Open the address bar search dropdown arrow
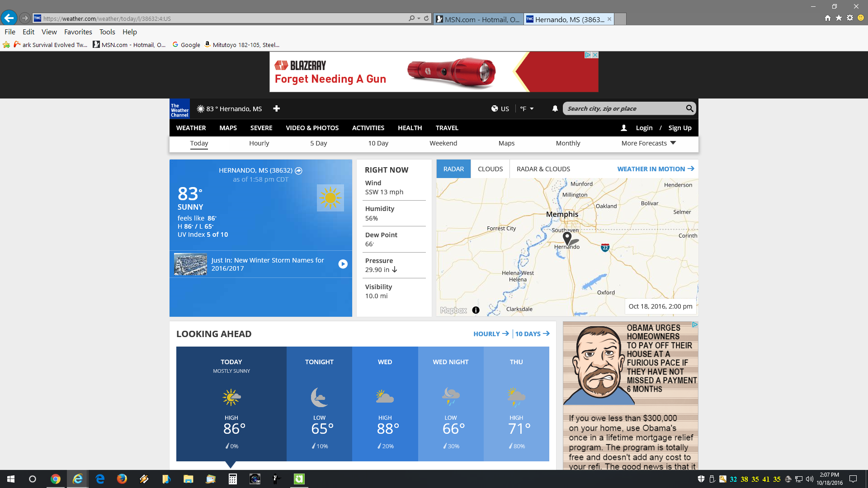868x488 pixels. coord(419,19)
